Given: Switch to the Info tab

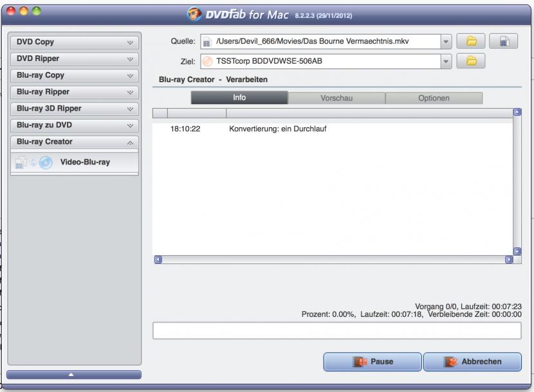Looking at the screenshot, I should 239,98.
